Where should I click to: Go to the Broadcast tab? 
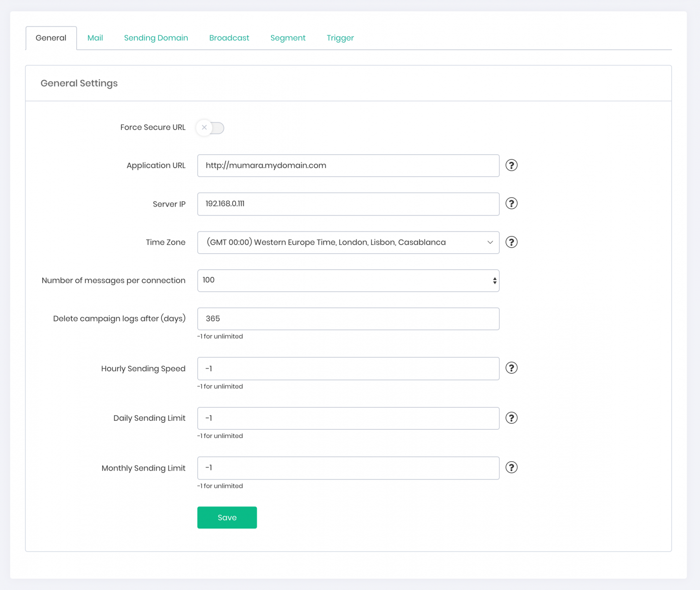tap(229, 38)
